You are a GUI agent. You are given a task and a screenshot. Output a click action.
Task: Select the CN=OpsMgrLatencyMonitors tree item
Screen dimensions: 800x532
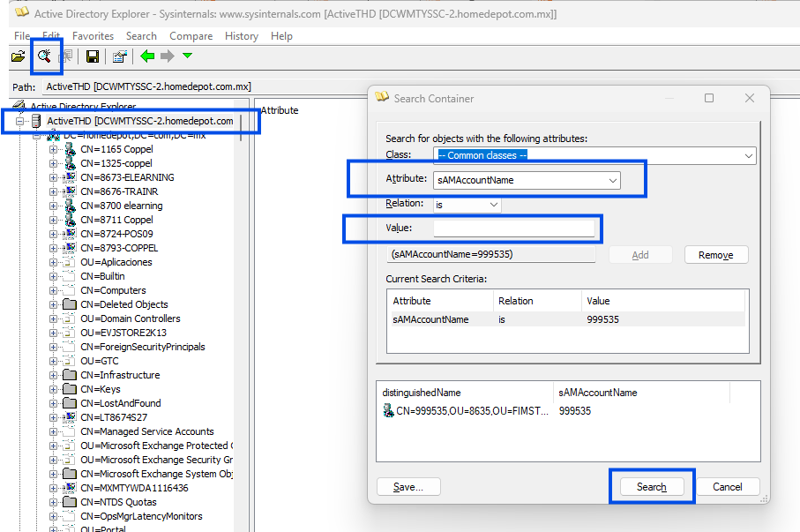(x=141, y=517)
